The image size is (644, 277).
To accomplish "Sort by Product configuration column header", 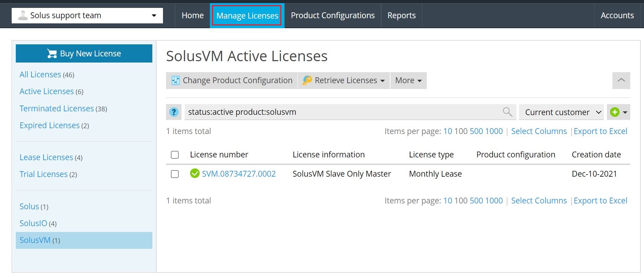I will 516,155.
